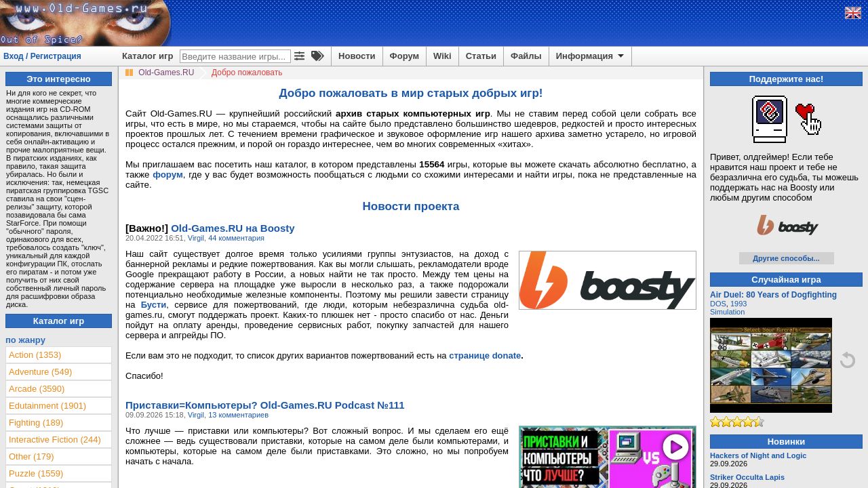Open advanced search sliders icon
Screen dimensions: 868x488
(x=299, y=56)
